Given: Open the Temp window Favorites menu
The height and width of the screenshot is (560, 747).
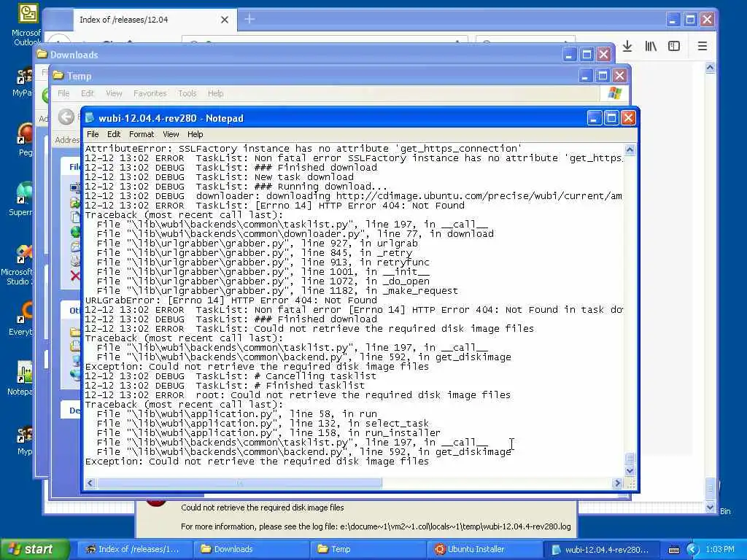Looking at the screenshot, I should (x=150, y=93).
